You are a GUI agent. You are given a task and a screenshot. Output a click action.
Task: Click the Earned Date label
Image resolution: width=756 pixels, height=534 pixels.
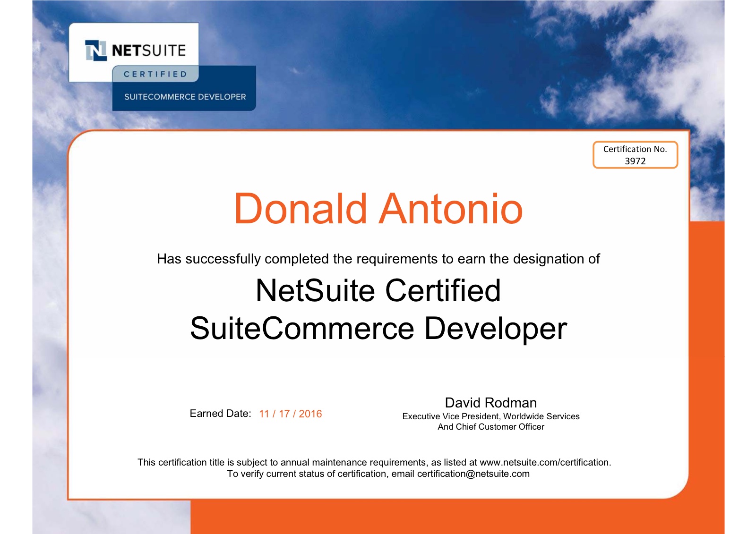coord(220,414)
